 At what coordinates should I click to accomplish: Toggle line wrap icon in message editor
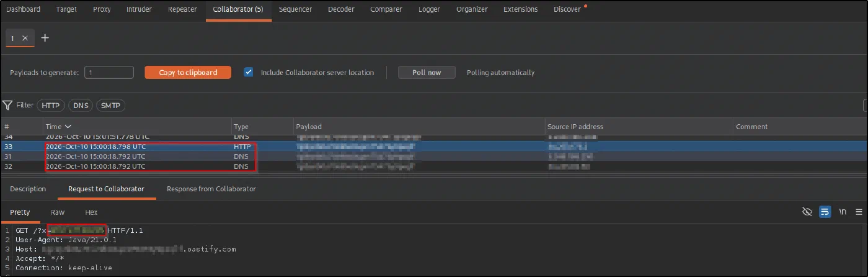click(825, 212)
